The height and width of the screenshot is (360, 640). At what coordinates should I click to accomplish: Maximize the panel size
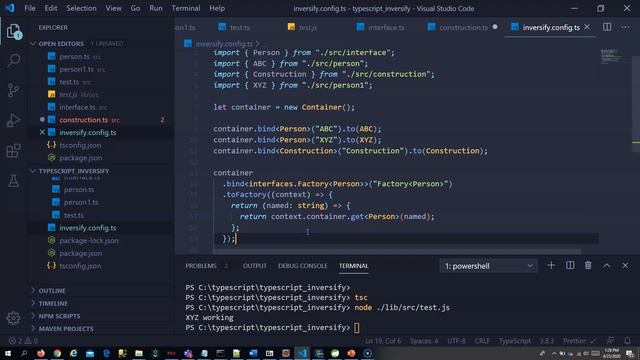tap(607, 266)
